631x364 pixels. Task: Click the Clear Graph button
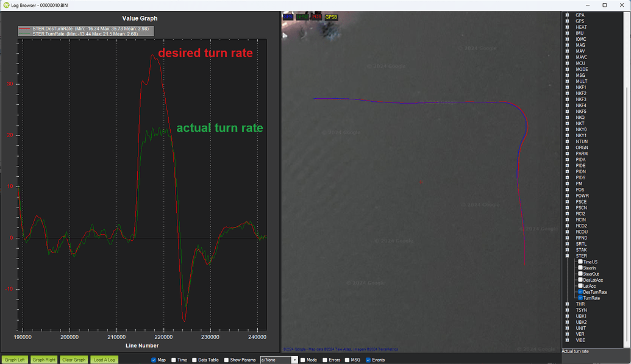[75, 360]
